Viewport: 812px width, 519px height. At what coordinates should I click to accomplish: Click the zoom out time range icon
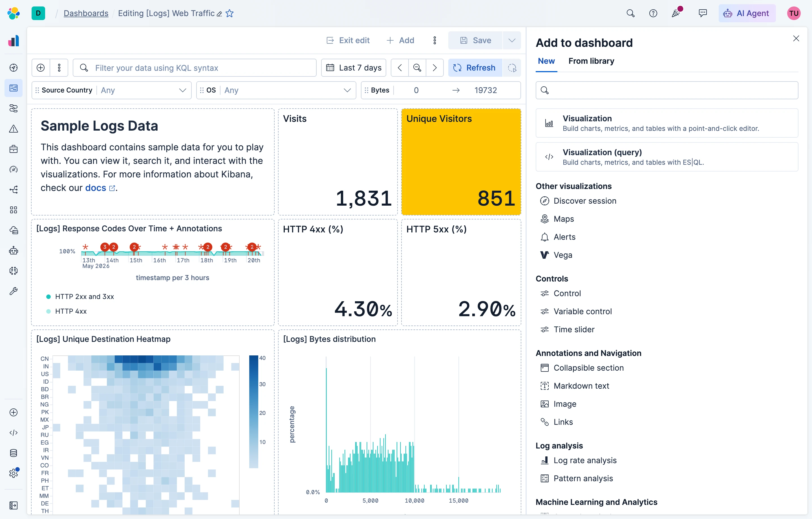pyautogui.click(x=417, y=68)
